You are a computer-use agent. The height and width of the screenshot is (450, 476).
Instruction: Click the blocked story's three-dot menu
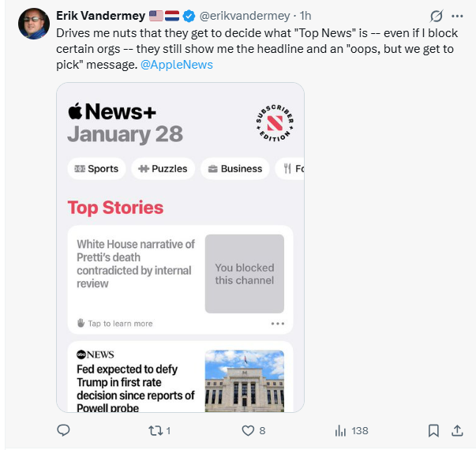coord(277,323)
